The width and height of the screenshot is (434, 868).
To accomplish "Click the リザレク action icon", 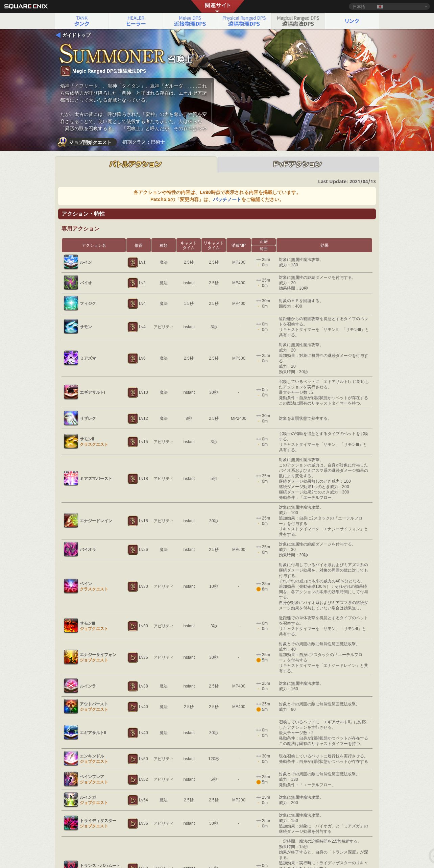I will click(71, 418).
